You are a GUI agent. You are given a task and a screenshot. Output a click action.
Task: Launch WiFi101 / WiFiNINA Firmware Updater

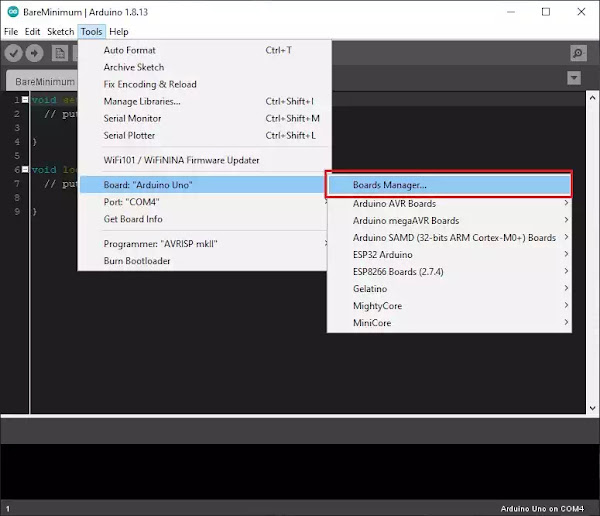pyautogui.click(x=204, y=160)
